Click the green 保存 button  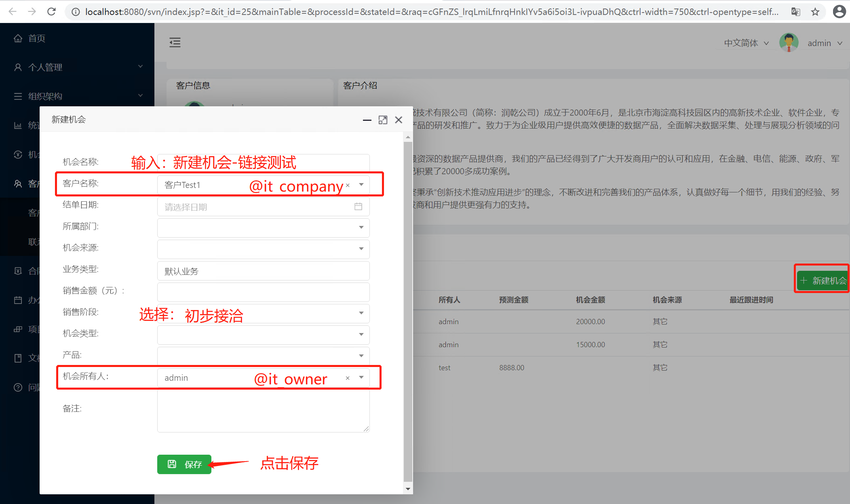(184, 464)
